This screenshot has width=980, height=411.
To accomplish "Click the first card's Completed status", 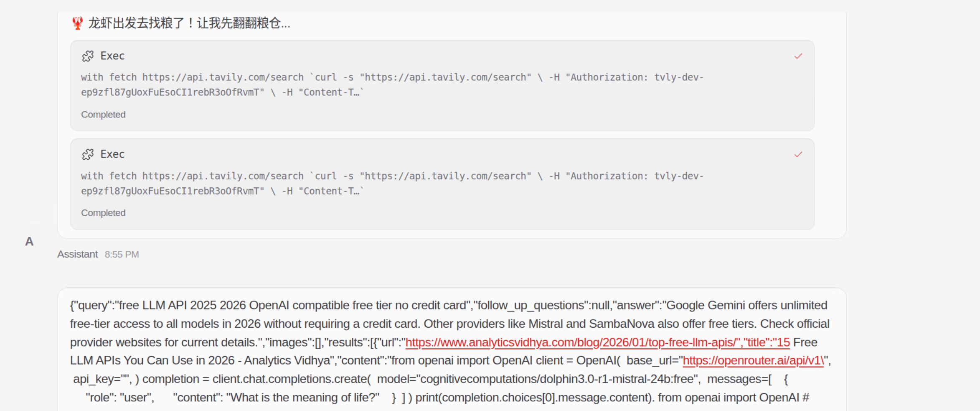I will click(103, 115).
